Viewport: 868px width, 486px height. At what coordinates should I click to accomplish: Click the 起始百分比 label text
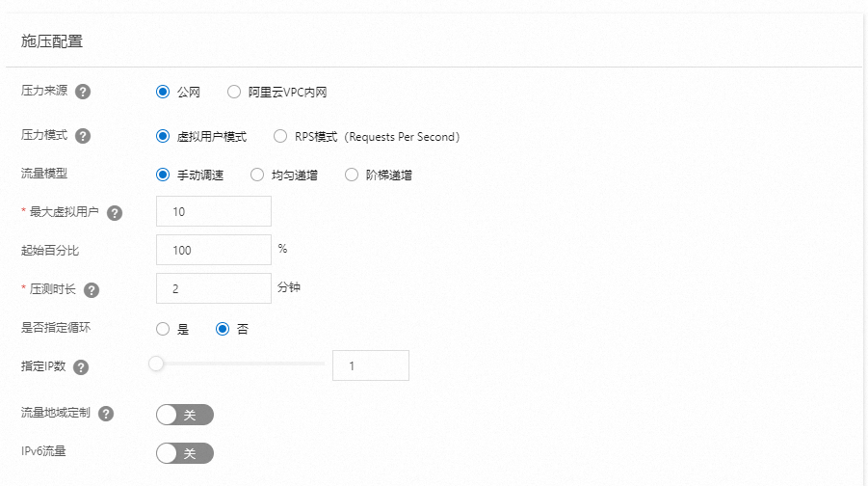tap(50, 251)
